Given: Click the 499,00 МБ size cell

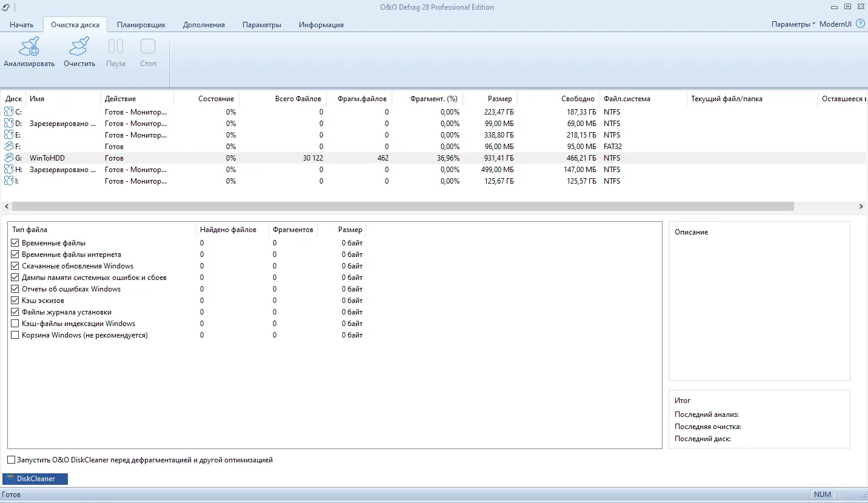Looking at the screenshot, I should click(x=496, y=170).
